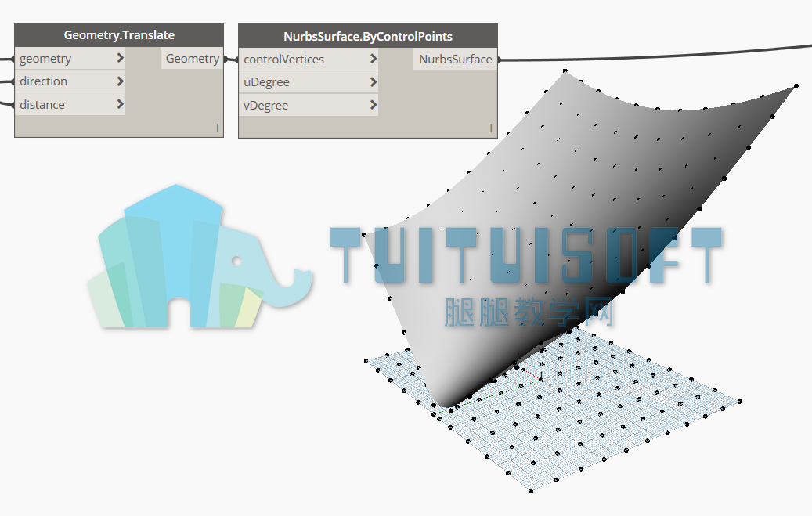Expand the uDegree input chevron
Image resolution: width=812 pixels, height=516 pixels.
[x=374, y=82]
